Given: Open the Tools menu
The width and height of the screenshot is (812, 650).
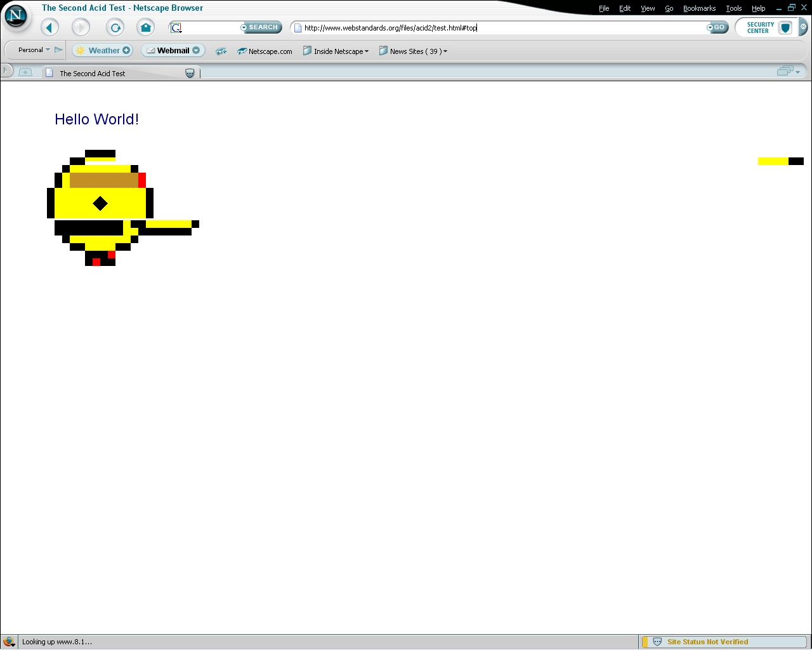Looking at the screenshot, I should 734,8.
